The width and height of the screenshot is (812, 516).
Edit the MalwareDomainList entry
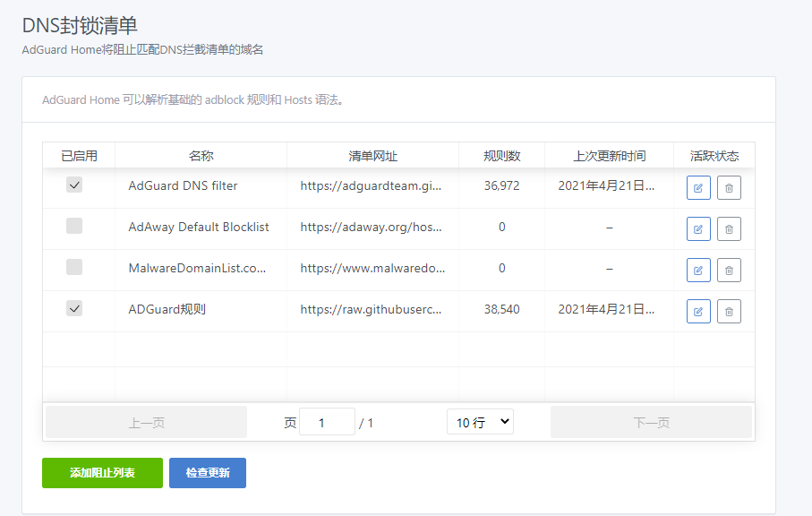698,270
